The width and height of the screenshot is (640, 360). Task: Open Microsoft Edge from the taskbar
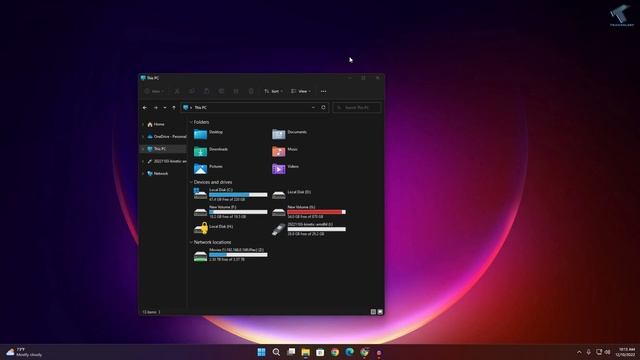350,352
